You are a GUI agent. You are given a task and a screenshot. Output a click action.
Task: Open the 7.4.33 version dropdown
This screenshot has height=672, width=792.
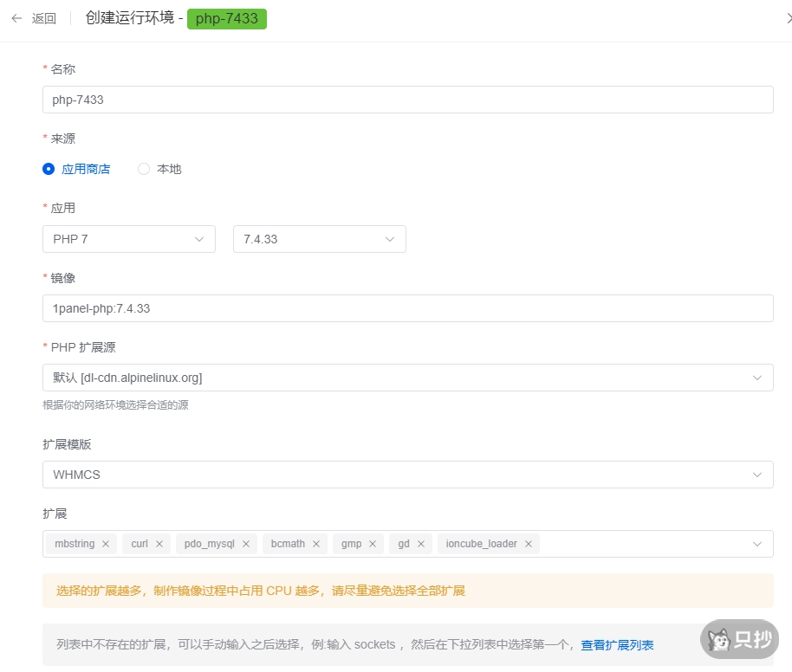[320, 239]
